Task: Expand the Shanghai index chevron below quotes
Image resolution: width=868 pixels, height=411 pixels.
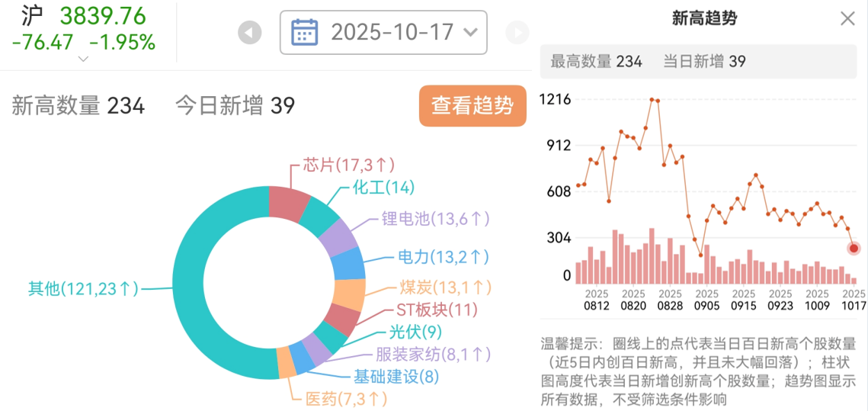Action: click(x=84, y=59)
